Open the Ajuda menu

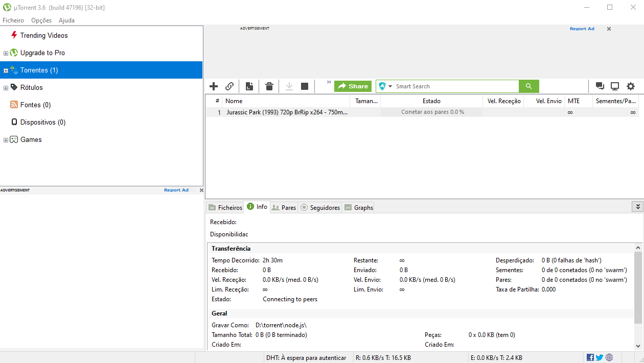pyautogui.click(x=66, y=20)
